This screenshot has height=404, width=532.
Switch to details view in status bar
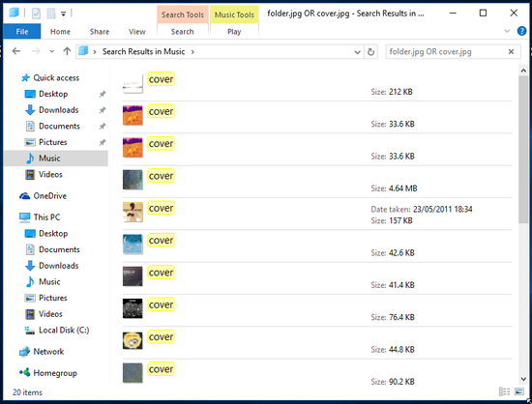[504, 391]
